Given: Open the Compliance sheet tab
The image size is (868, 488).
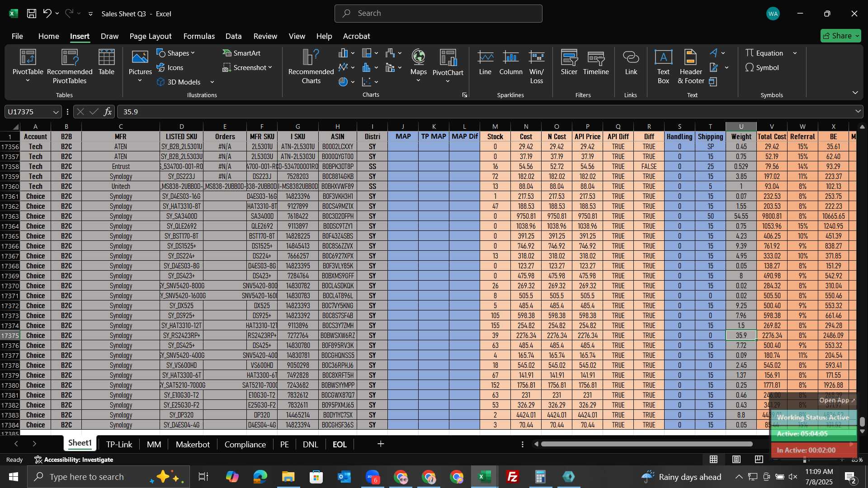Looking at the screenshot, I should pyautogui.click(x=245, y=444).
